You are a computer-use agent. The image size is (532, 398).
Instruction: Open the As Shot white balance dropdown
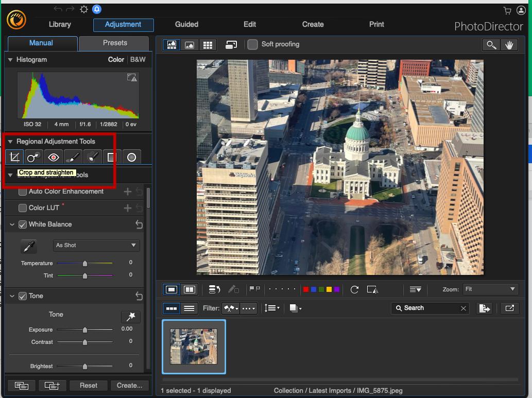point(96,246)
